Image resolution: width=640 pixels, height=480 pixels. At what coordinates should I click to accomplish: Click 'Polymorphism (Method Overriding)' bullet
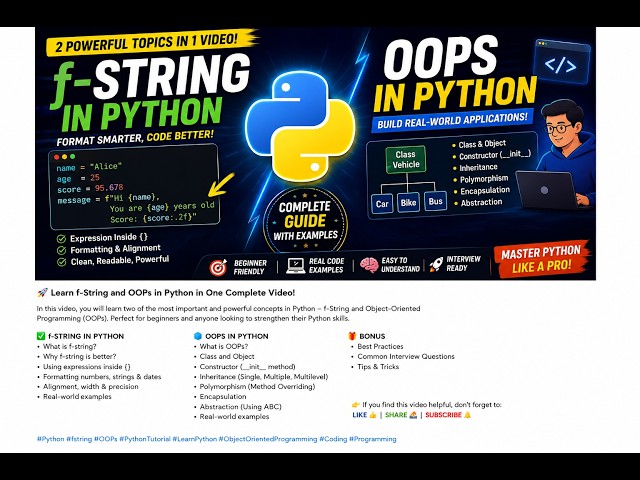(257, 387)
